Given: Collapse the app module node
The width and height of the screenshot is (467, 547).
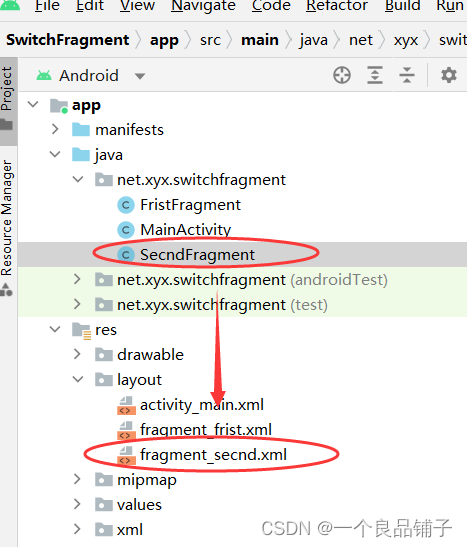Looking at the screenshot, I should click(33, 104).
